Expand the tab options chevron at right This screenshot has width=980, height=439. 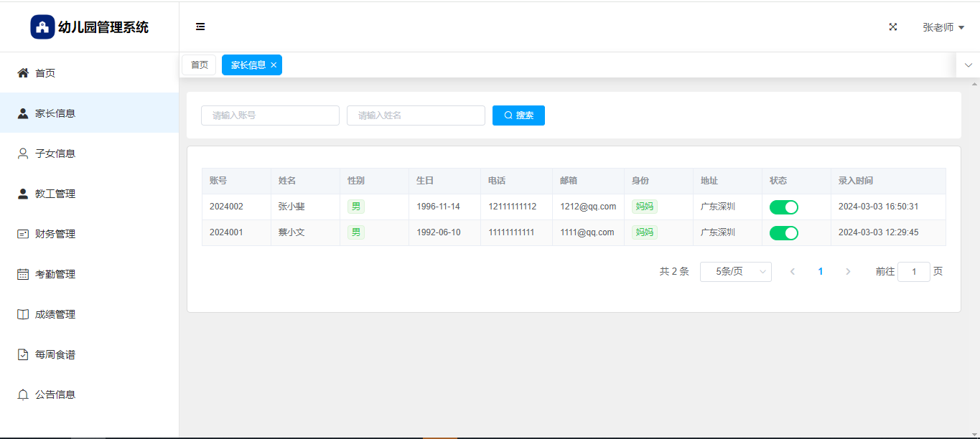coord(968,65)
